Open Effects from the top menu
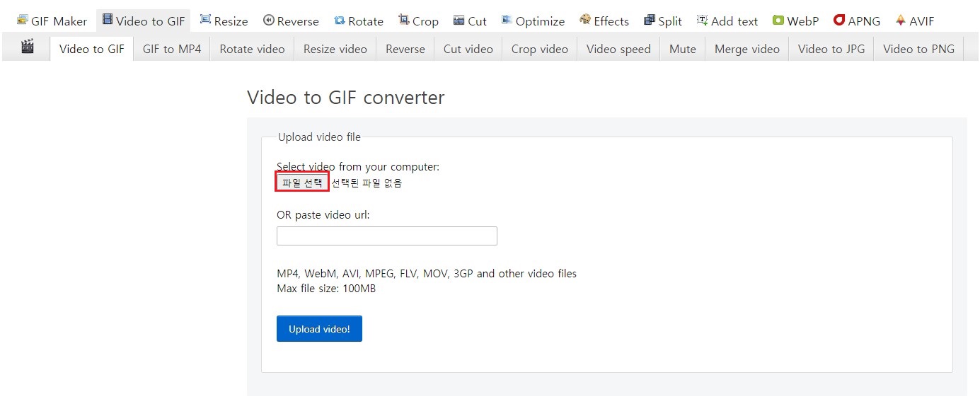The width and height of the screenshot is (980, 399). [x=604, y=21]
